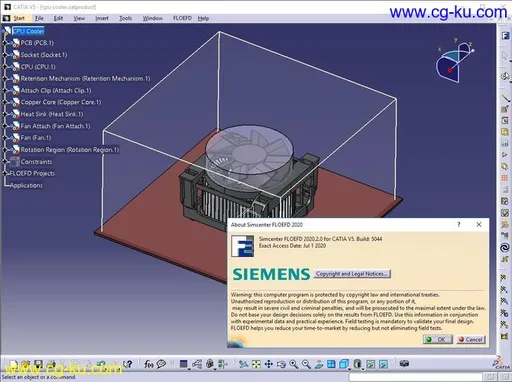This screenshot has width=512, height=382.
Task: Click the spiral icon in the right toolbar
Action: 505,248
